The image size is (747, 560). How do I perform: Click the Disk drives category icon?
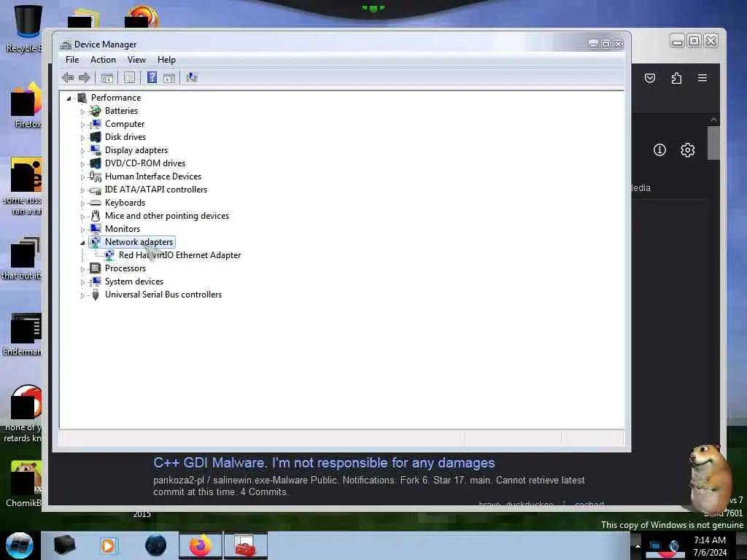point(96,137)
